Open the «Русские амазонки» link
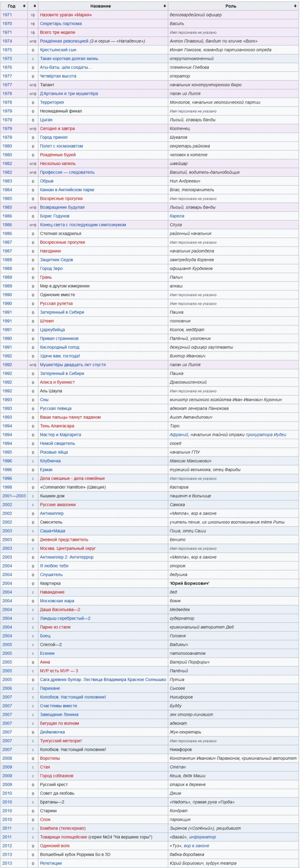Viewport: 300px width, 868px height. click(x=58, y=505)
